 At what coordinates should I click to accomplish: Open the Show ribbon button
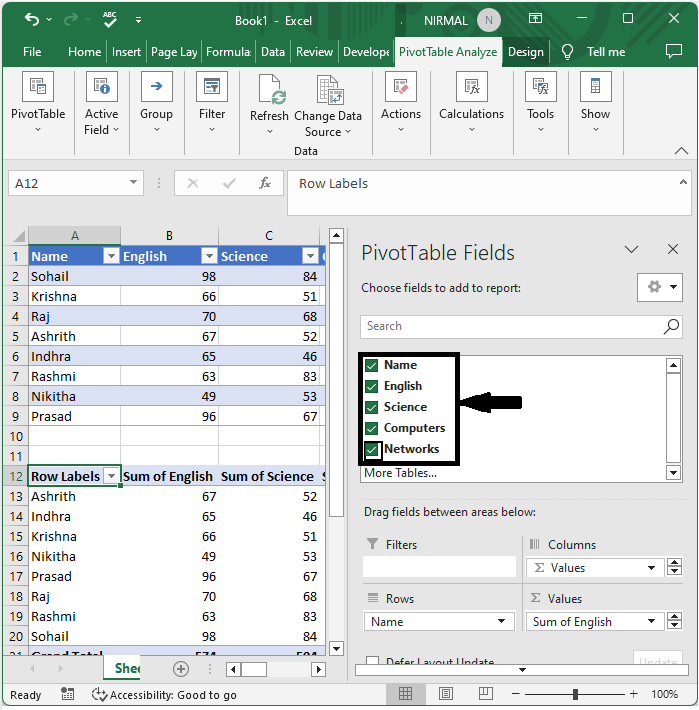coord(595,103)
